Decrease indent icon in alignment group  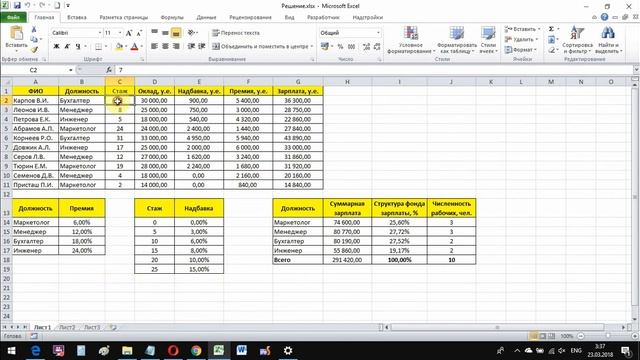[x=191, y=47]
